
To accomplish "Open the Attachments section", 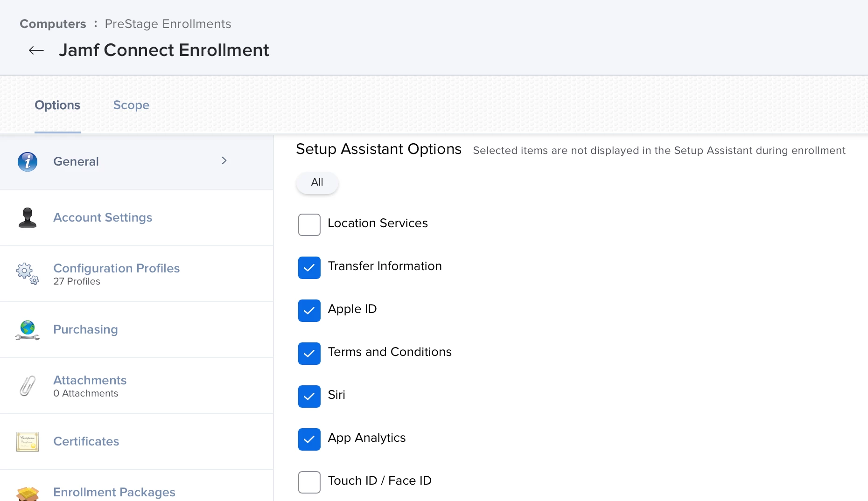I will point(137,386).
